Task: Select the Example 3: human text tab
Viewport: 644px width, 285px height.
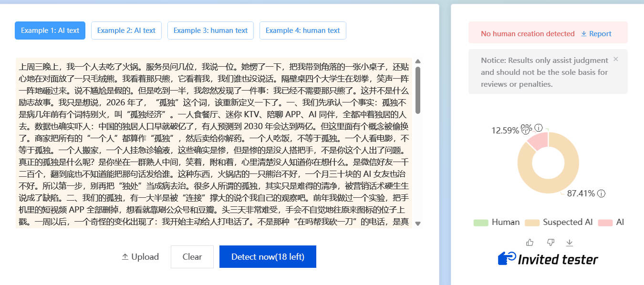Action: [x=210, y=31]
